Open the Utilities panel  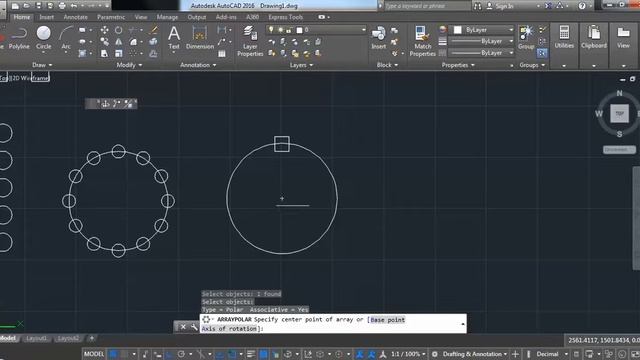click(x=564, y=38)
